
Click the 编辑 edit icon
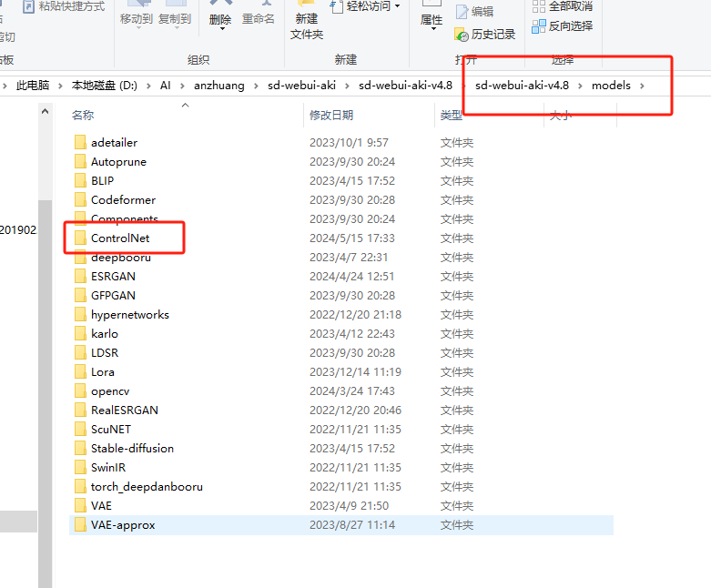pyautogui.click(x=462, y=12)
